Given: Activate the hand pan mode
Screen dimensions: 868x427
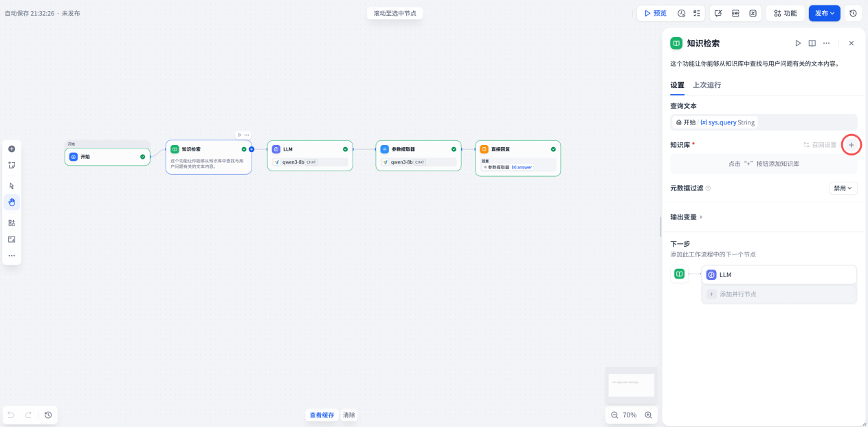Looking at the screenshot, I should point(12,202).
